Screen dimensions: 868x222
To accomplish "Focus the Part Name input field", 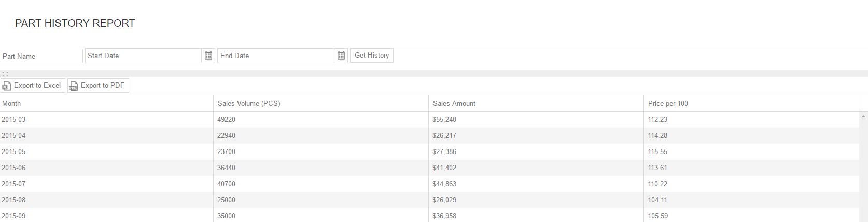I will [x=41, y=56].
